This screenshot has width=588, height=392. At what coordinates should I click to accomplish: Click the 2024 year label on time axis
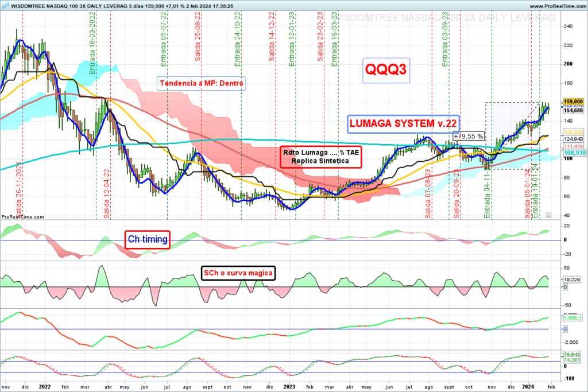click(x=528, y=387)
